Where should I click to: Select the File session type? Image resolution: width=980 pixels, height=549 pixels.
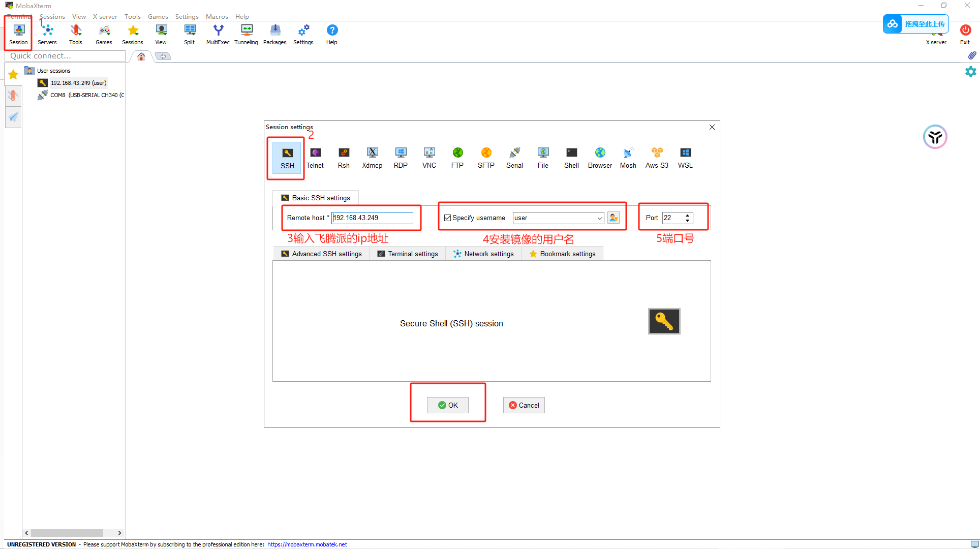[543, 158]
